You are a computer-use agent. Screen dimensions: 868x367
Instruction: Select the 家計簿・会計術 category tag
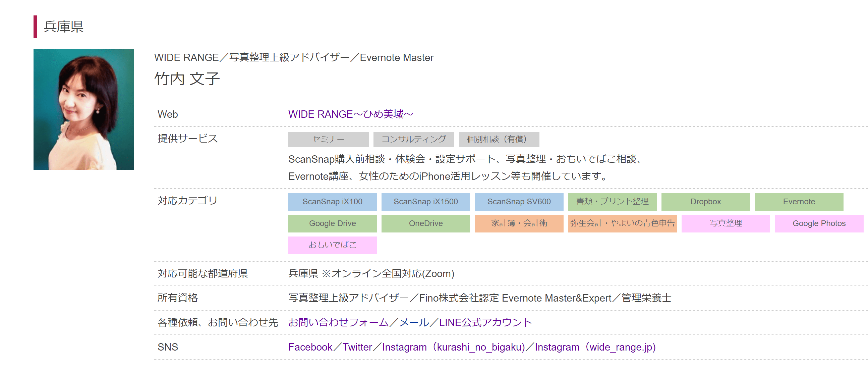519,223
